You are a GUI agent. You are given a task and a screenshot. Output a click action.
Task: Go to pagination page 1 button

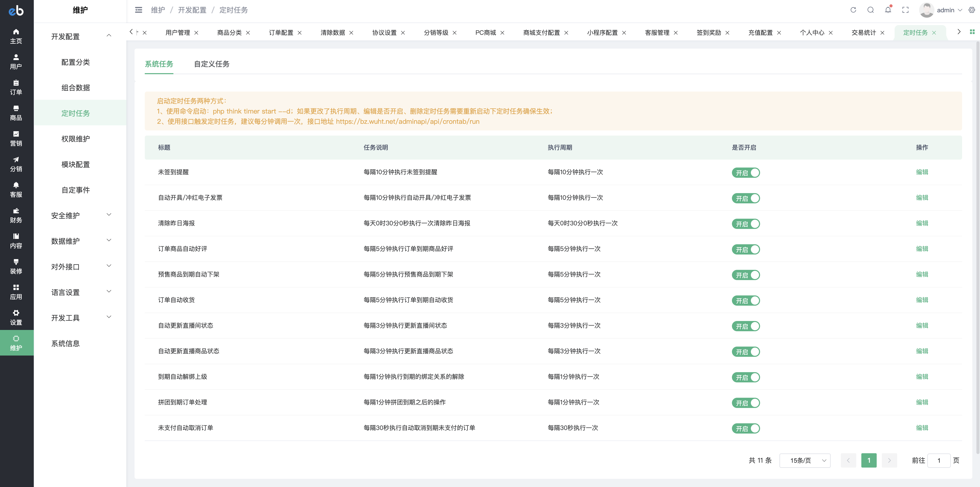(x=868, y=460)
